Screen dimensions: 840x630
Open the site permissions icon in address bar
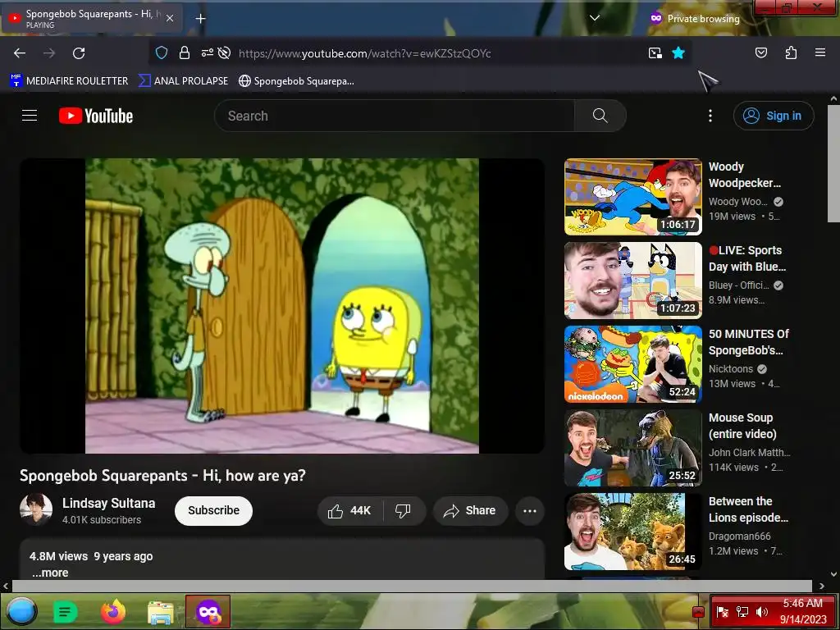tap(207, 52)
